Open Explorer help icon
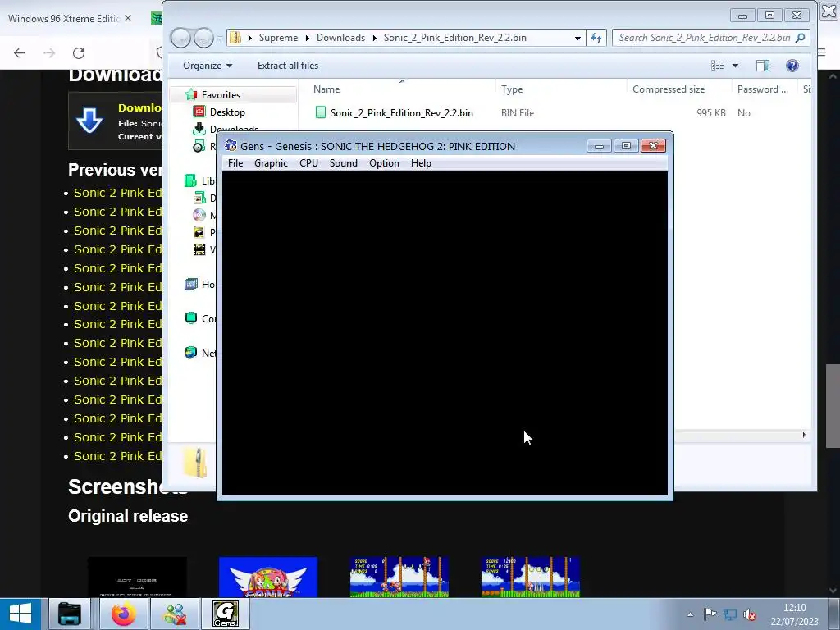 tap(792, 66)
